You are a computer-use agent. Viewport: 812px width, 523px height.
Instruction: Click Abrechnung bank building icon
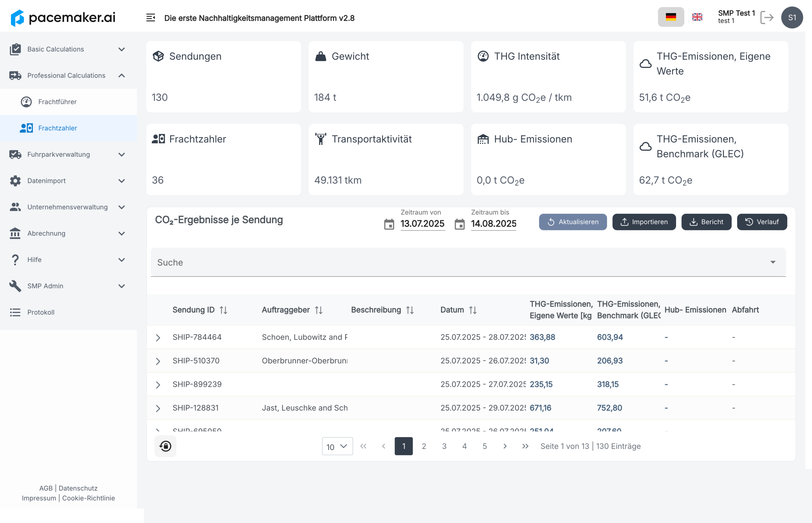pos(15,233)
